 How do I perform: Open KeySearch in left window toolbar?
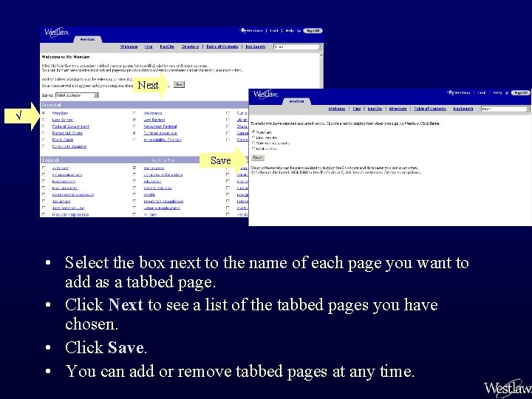(x=256, y=47)
